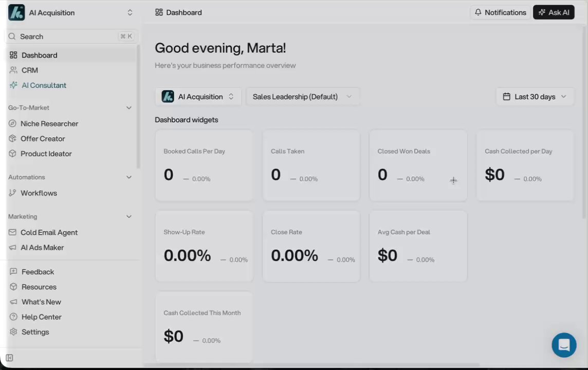Click the Settings gear icon

tap(13, 331)
